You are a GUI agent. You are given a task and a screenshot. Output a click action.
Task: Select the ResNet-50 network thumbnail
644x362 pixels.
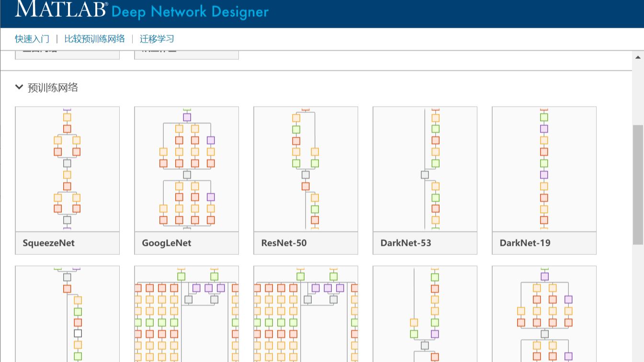pyautogui.click(x=306, y=169)
